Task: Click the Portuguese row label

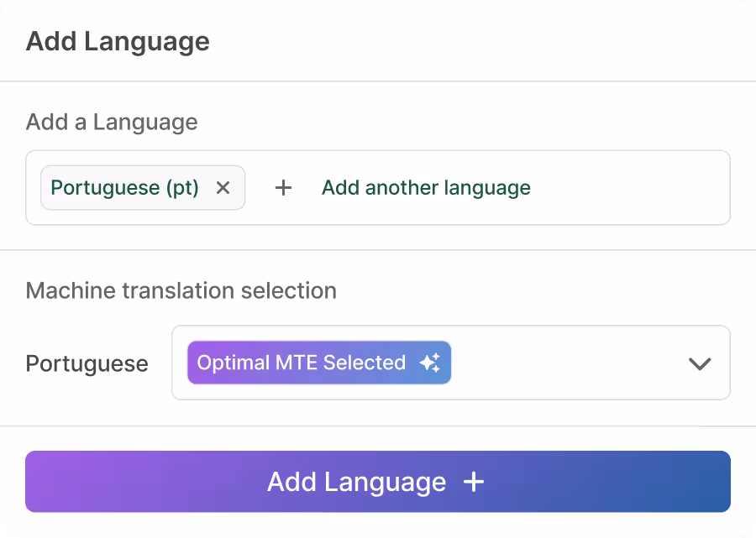Action: [87, 363]
